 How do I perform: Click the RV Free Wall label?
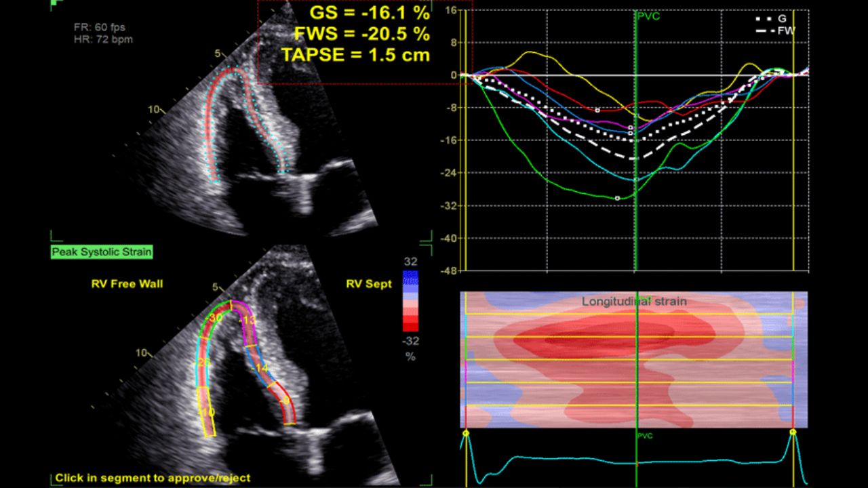pos(127,284)
